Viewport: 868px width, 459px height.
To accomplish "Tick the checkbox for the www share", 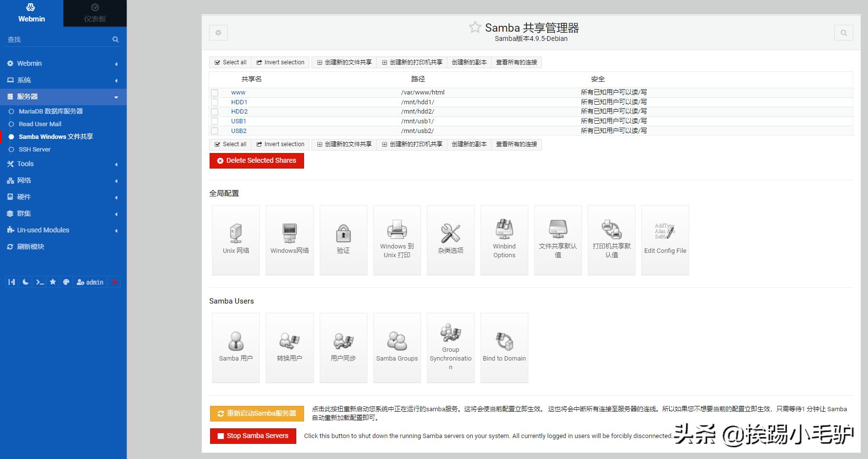I will (x=214, y=93).
